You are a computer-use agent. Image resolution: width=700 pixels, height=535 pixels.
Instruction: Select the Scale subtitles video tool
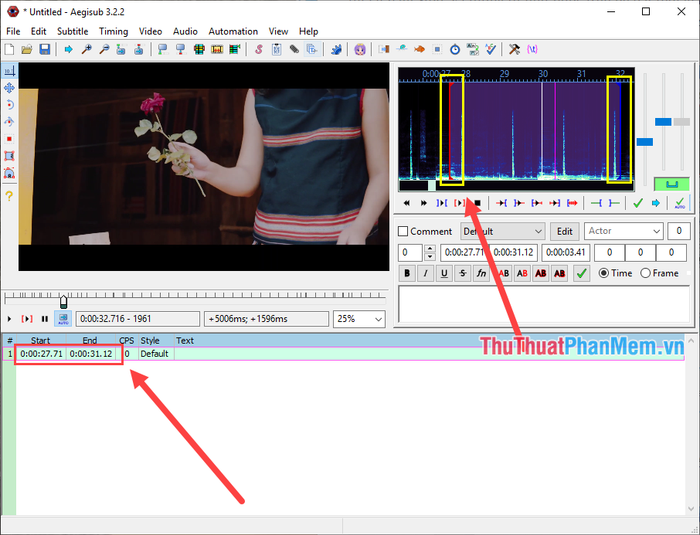point(9,139)
